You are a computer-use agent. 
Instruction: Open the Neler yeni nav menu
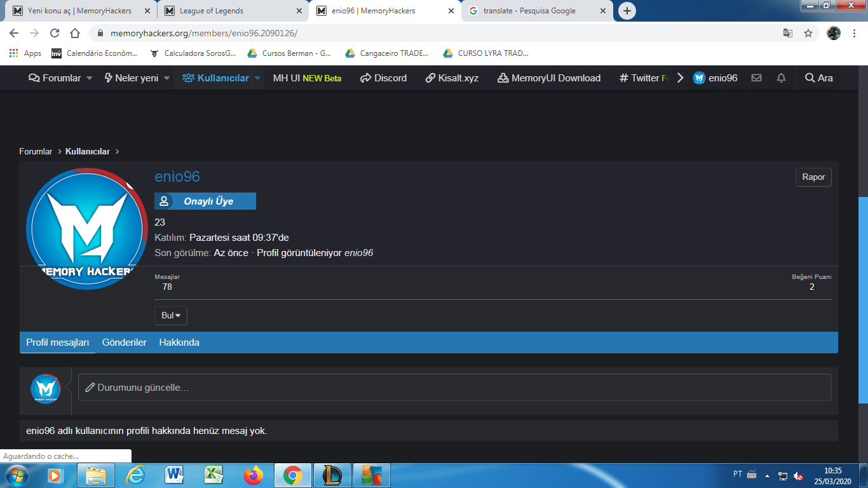point(132,78)
